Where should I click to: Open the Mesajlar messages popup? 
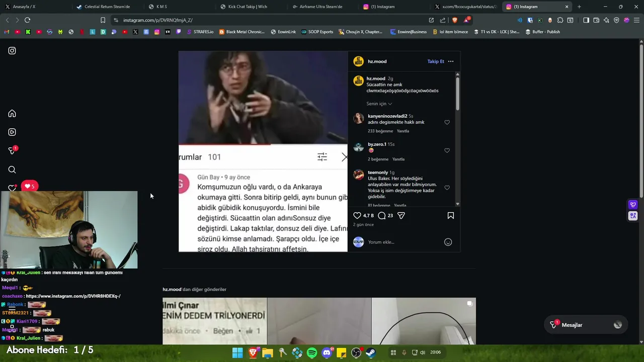click(586, 325)
